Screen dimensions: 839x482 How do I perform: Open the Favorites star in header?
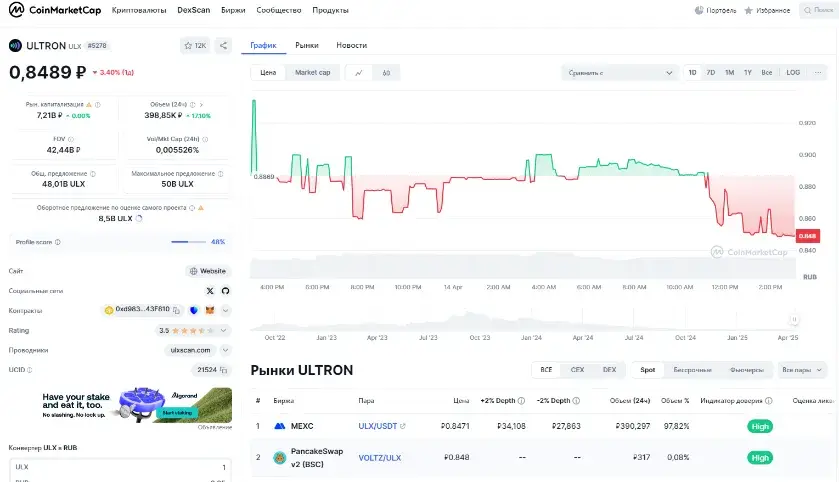tap(749, 10)
